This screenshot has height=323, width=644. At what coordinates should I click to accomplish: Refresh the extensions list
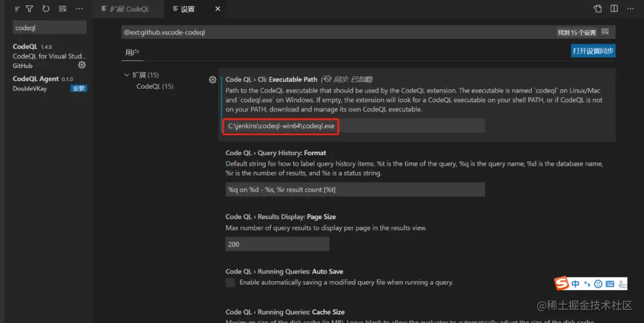point(46,8)
